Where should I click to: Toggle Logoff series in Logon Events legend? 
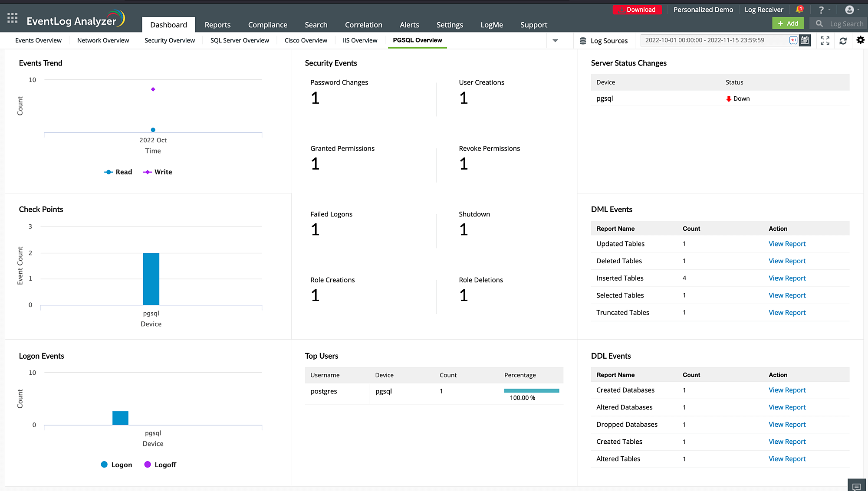tap(160, 465)
